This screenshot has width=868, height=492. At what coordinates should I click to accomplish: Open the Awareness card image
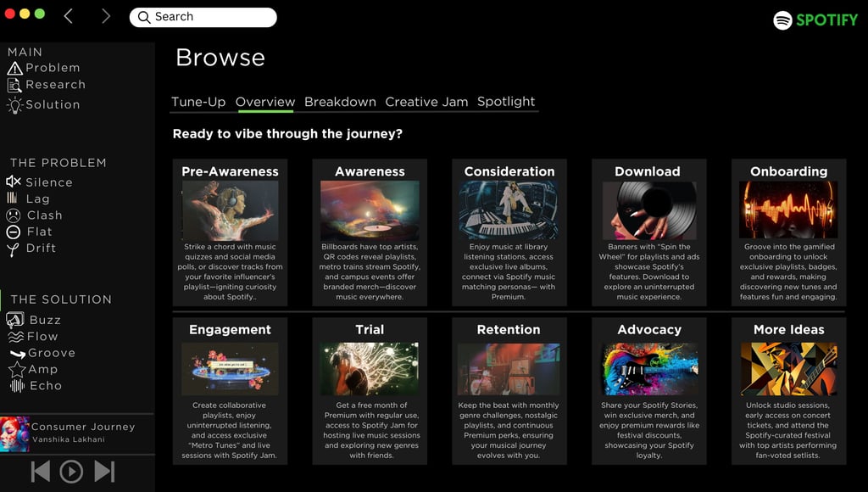pyautogui.click(x=370, y=210)
